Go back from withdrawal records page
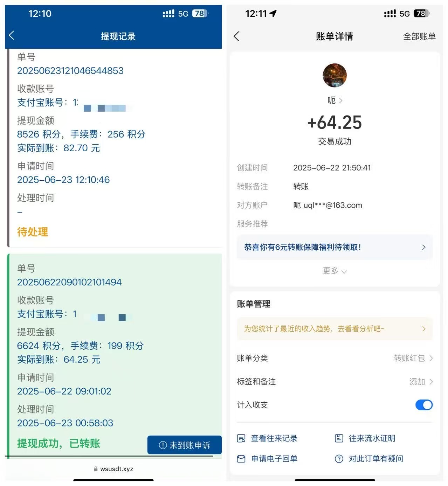Screen dimensions: 448x486 click(12, 35)
